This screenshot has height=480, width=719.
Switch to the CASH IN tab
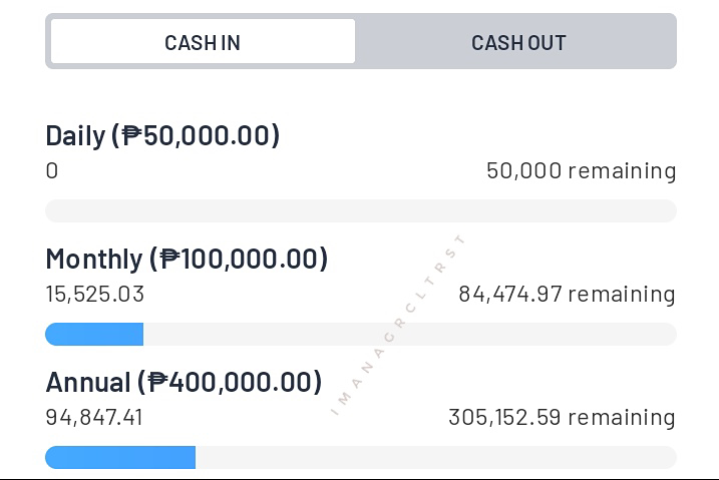(203, 41)
